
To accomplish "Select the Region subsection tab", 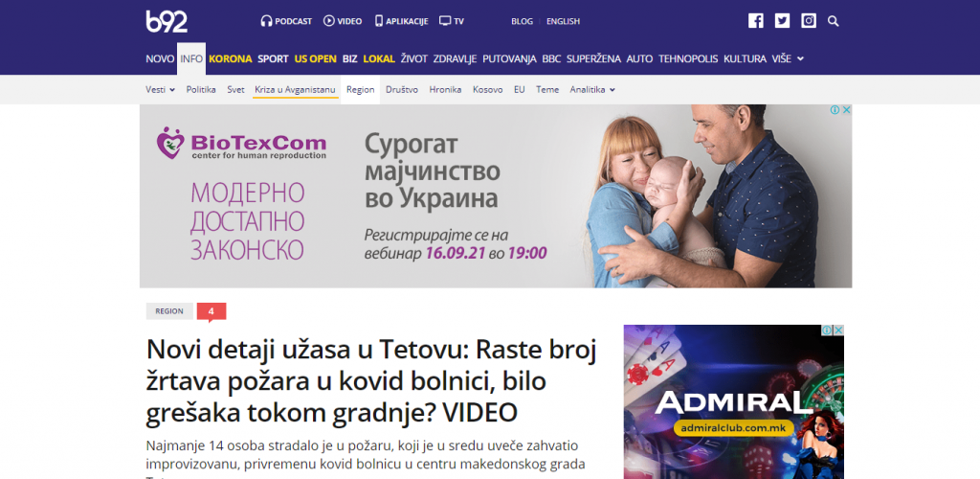I will [360, 89].
